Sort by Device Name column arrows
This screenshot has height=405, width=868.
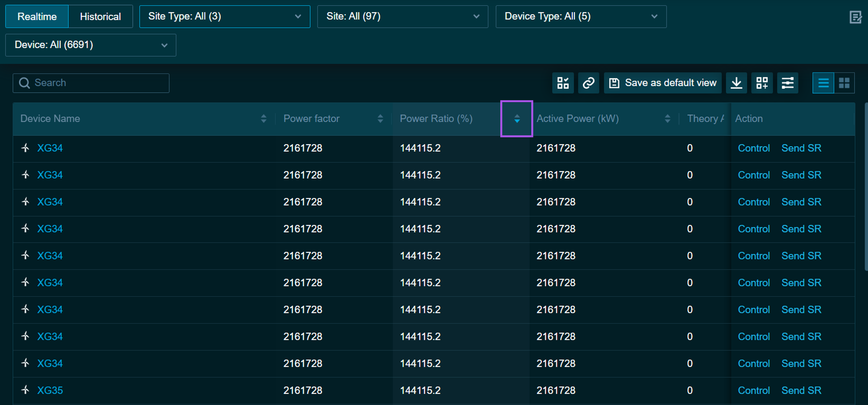click(x=264, y=119)
